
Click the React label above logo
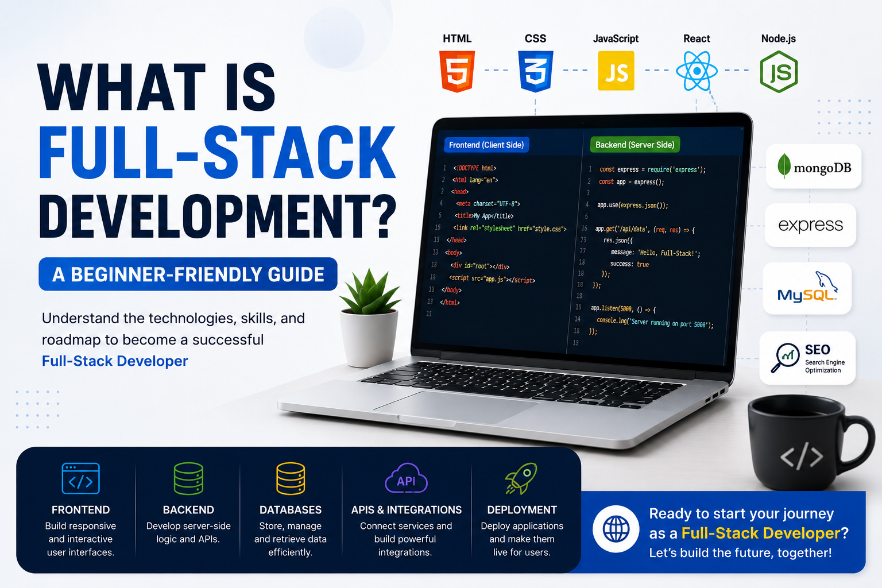[x=697, y=38]
